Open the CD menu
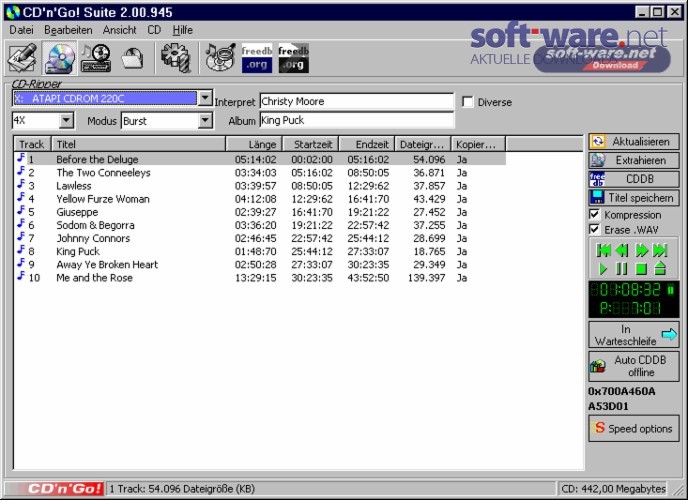Image resolution: width=688 pixels, height=500 pixels. (154, 30)
